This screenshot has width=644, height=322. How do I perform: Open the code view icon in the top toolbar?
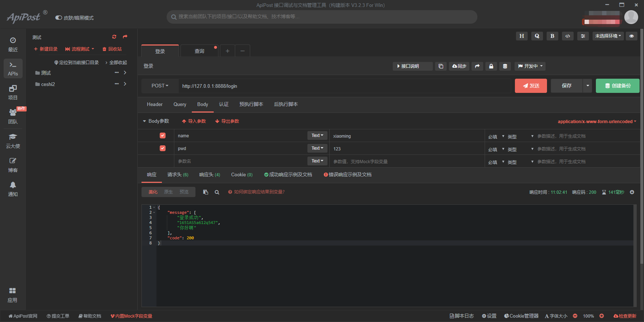(x=567, y=36)
